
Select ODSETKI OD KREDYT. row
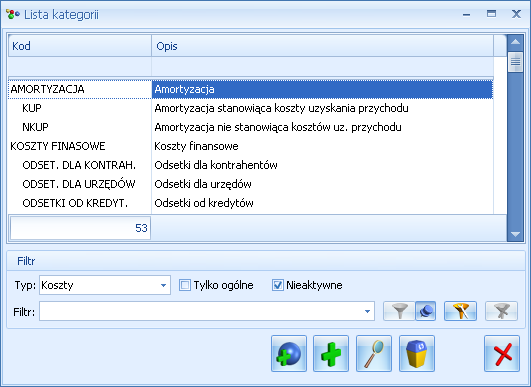(x=251, y=203)
